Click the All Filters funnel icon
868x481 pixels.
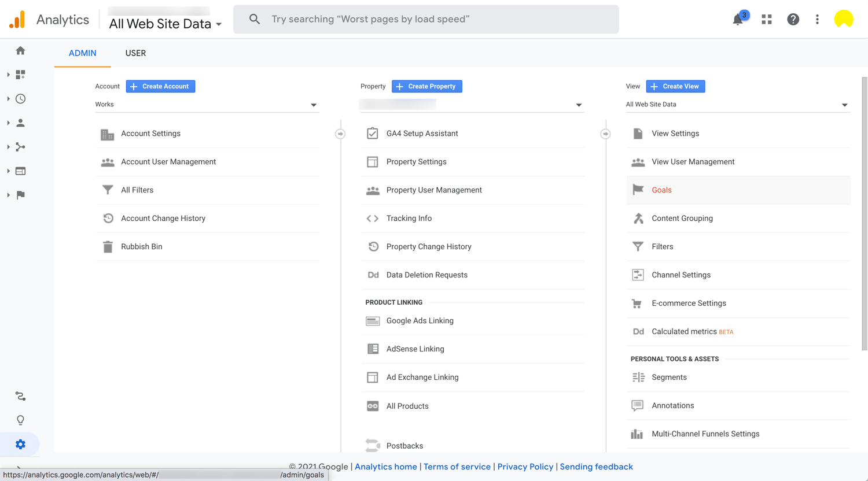coord(108,190)
